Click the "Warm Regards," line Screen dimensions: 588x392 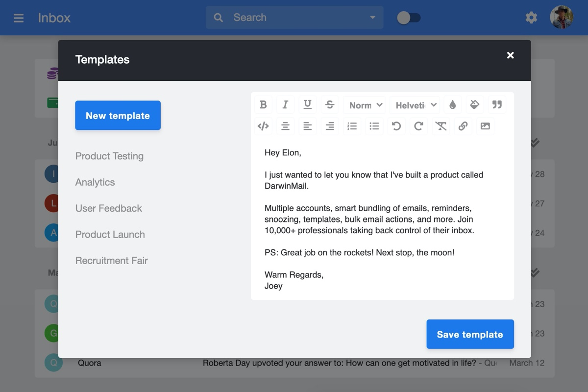(x=294, y=275)
